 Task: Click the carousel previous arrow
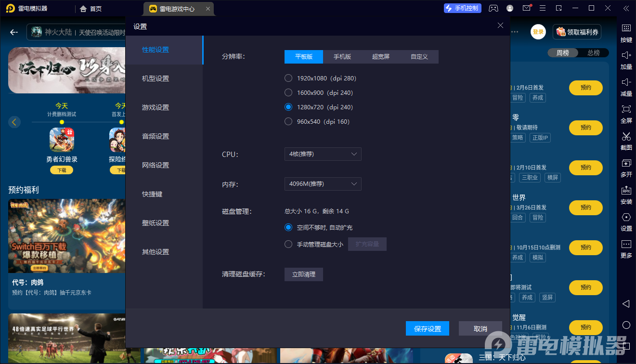[x=14, y=122]
